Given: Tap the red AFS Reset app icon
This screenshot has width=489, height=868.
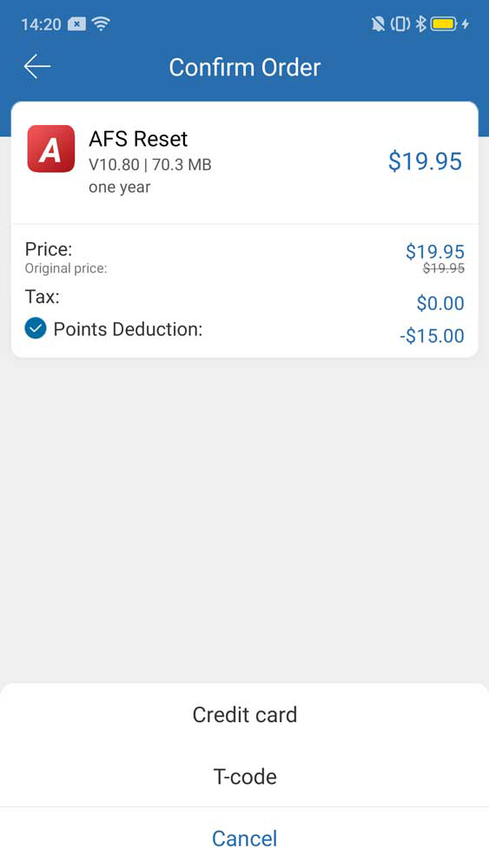Looking at the screenshot, I should click(51, 149).
